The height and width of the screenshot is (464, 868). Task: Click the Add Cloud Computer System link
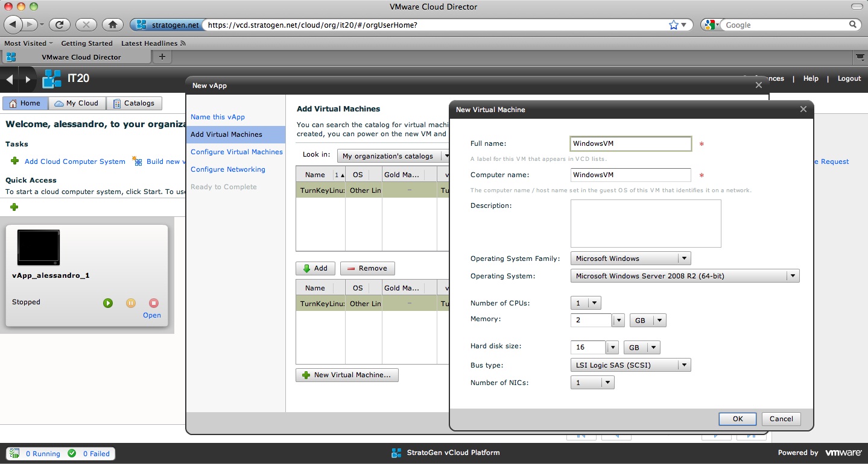75,161
